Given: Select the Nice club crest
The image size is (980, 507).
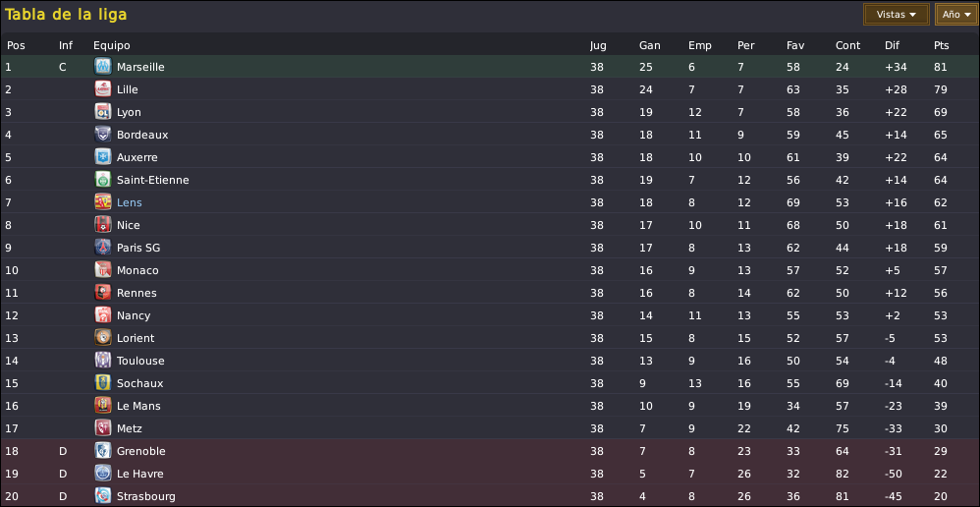Looking at the screenshot, I should click(103, 225).
